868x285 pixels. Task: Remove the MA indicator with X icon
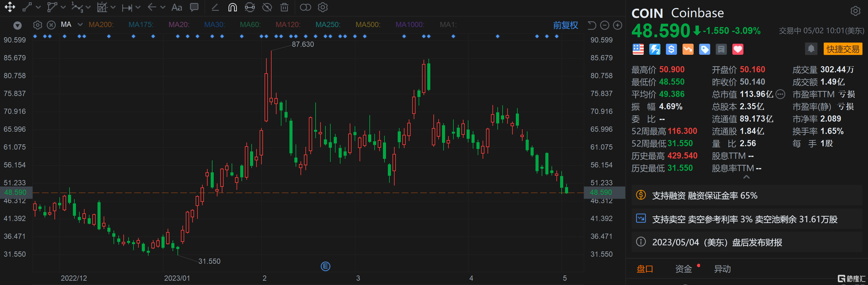point(51,25)
